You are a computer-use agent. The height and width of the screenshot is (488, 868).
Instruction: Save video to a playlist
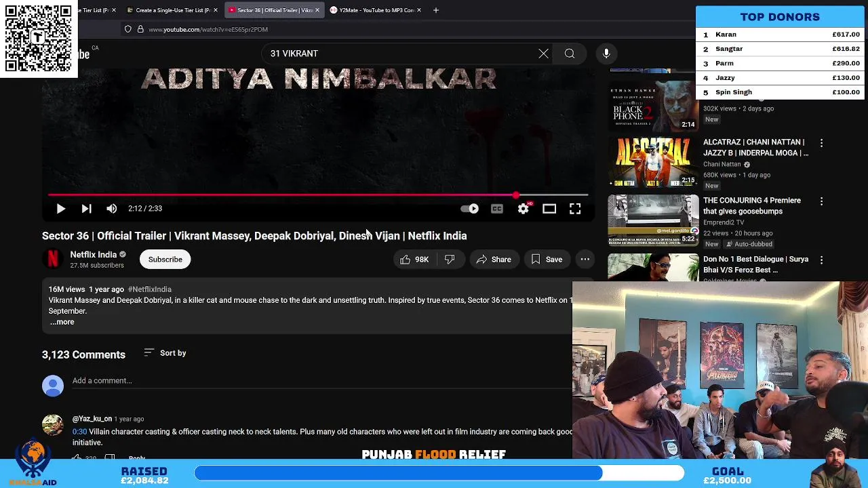[x=547, y=260]
